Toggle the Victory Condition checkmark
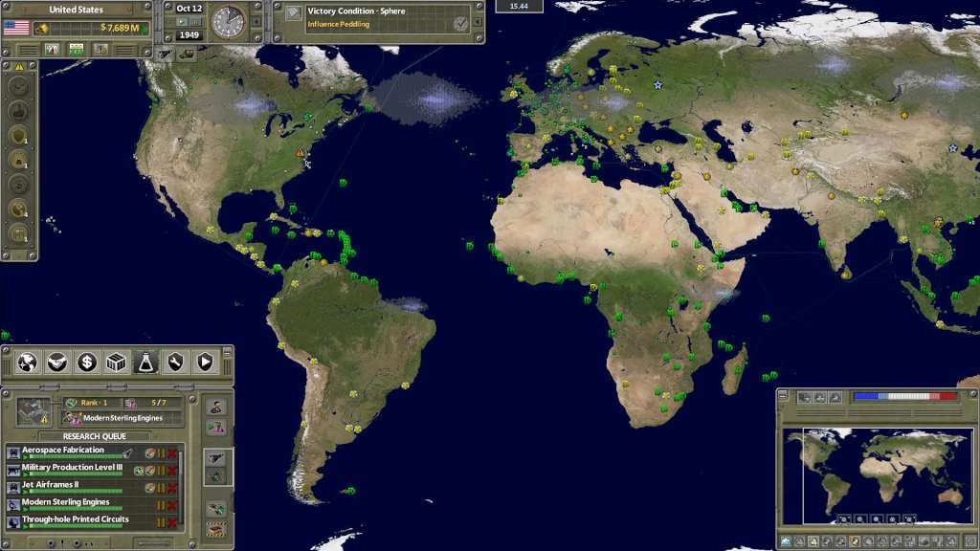Viewport: 980px width, 551px height. pyautogui.click(x=460, y=24)
